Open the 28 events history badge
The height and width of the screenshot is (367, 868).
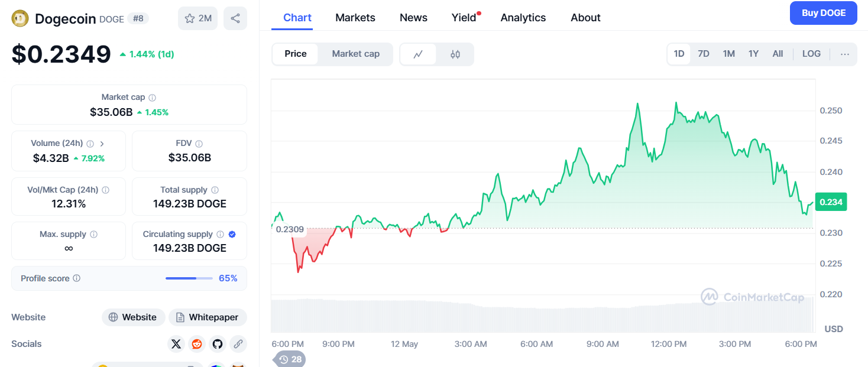(x=289, y=359)
